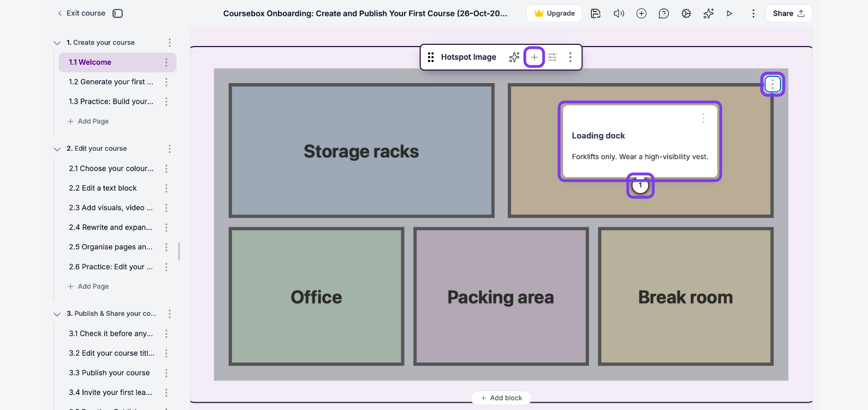Add a hotspot with the plus icon
The image size is (868, 410).
tap(534, 57)
